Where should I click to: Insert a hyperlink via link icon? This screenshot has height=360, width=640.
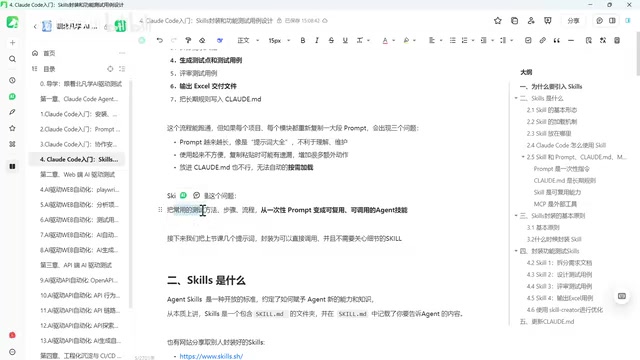(x=542, y=40)
